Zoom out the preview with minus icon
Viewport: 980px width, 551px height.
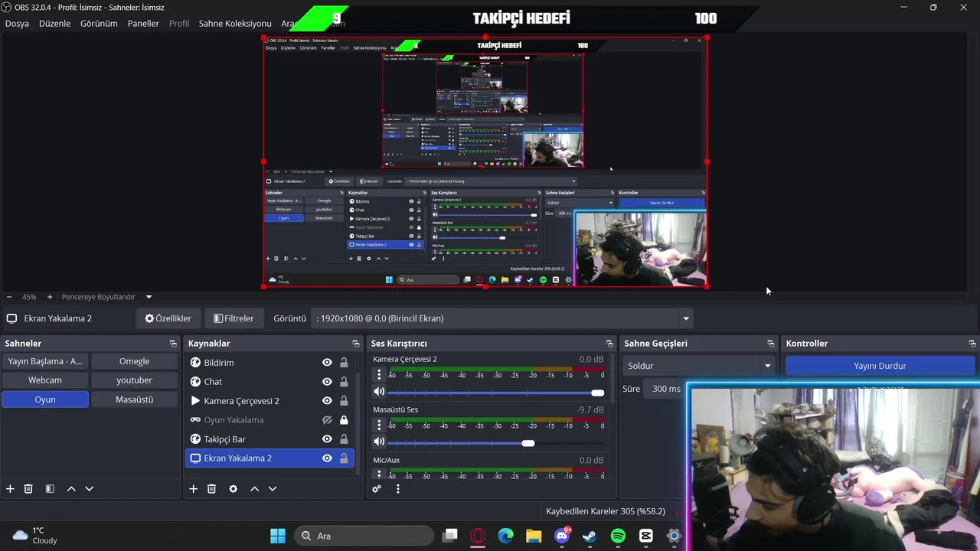(x=9, y=297)
